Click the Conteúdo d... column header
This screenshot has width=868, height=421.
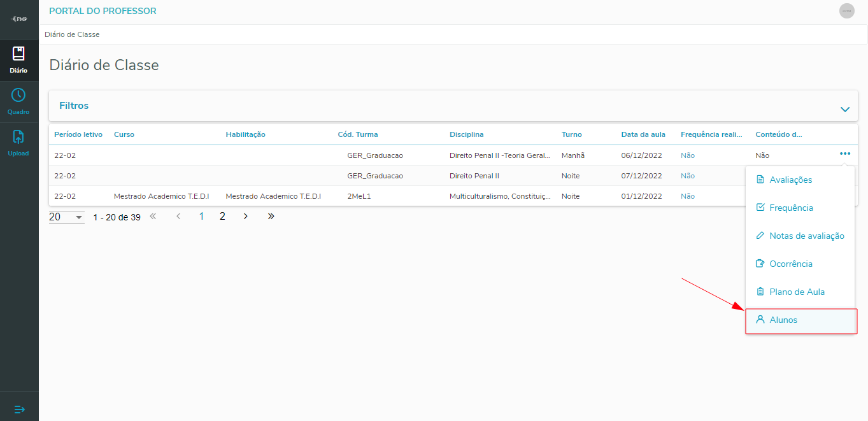[x=779, y=134]
